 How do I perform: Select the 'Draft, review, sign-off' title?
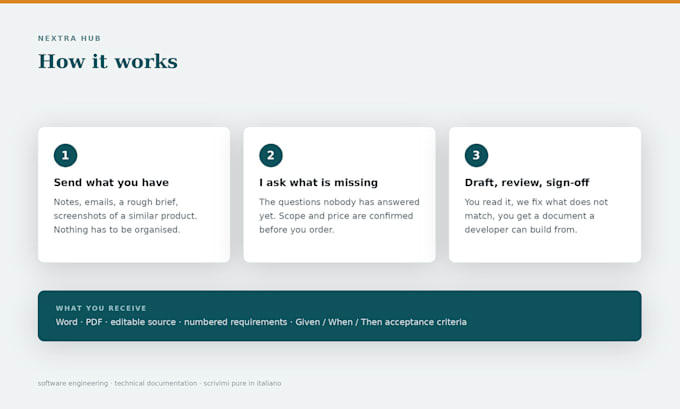click(x=527, y=183)
